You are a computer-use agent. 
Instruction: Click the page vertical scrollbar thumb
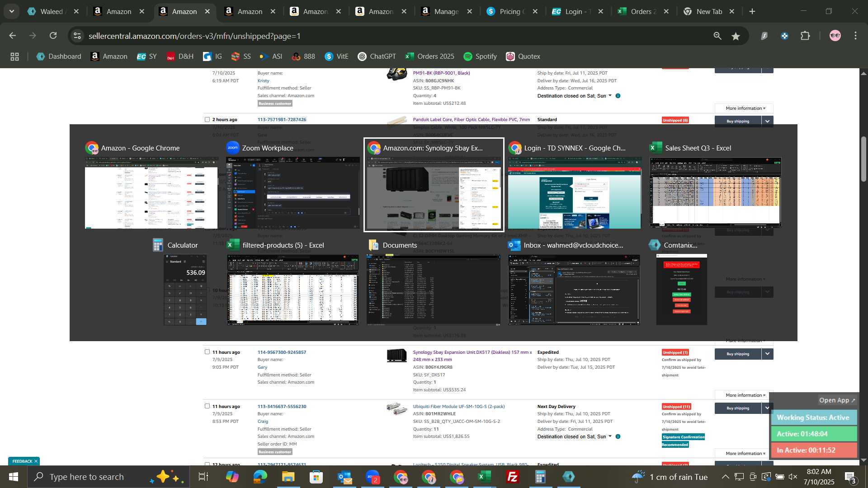863,159
